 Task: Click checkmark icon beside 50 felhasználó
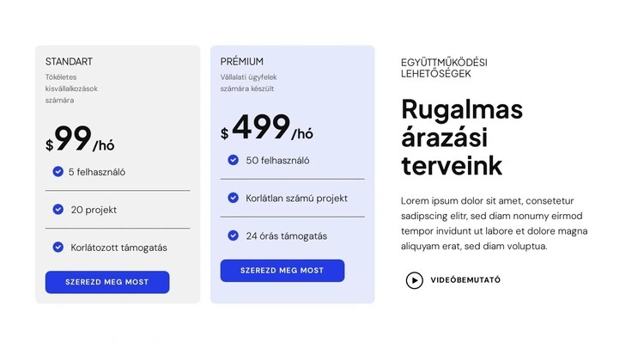point(233,160)
